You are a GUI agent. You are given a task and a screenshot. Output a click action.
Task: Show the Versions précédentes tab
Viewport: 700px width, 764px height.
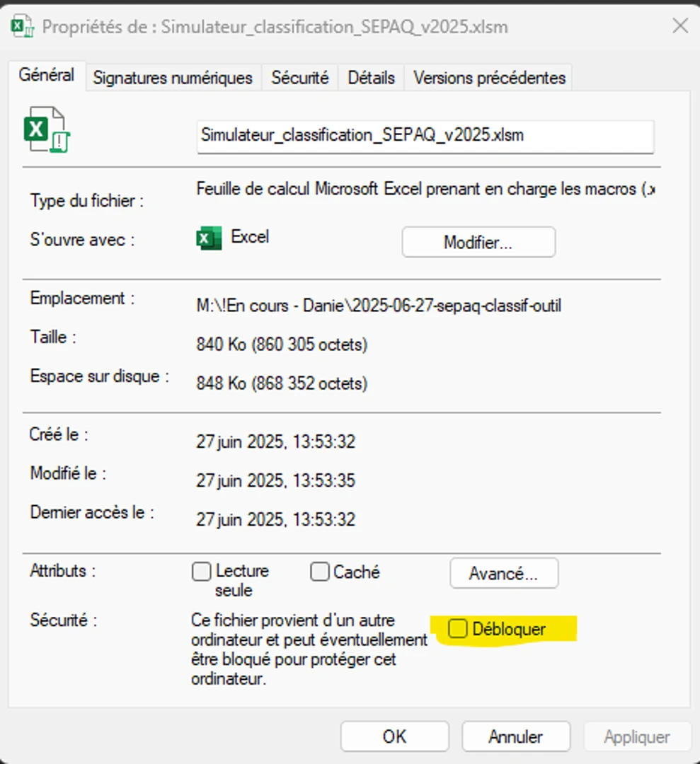tap(489, 78)
